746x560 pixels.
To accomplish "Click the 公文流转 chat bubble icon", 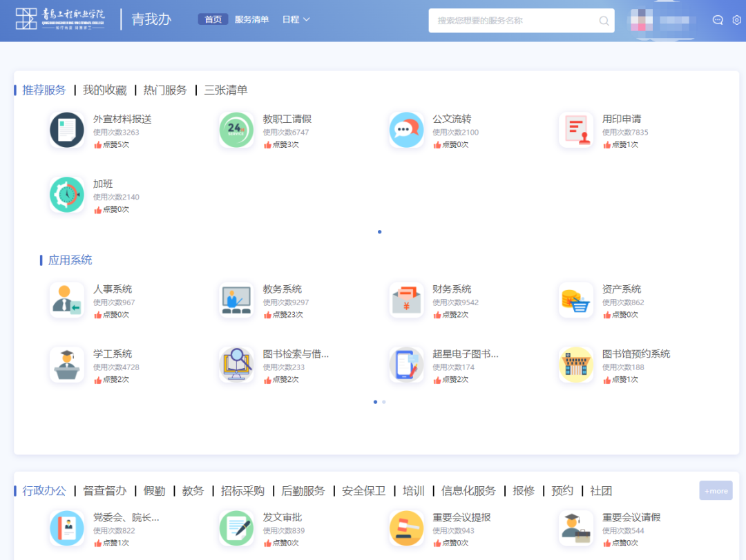I will pos(406,131).
